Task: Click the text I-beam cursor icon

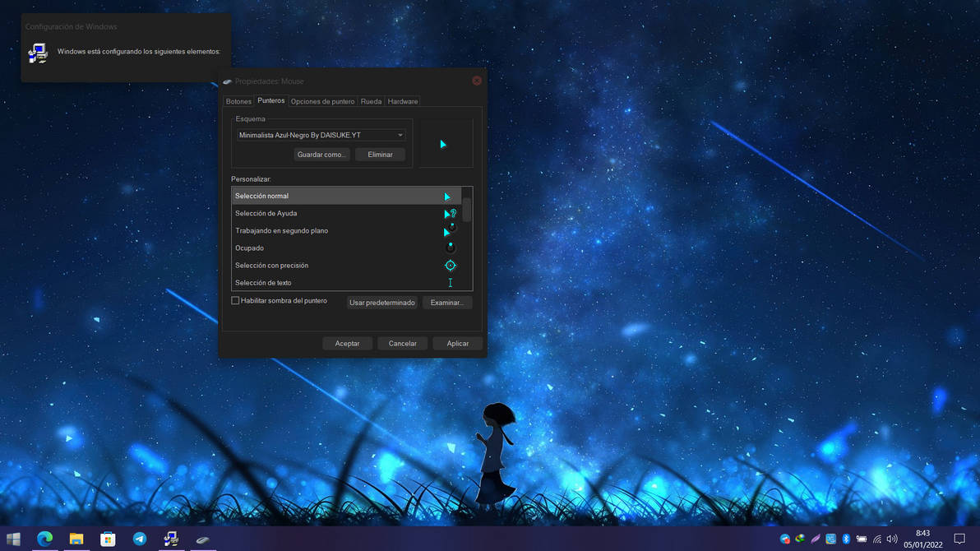Action: tap(450, 283)
